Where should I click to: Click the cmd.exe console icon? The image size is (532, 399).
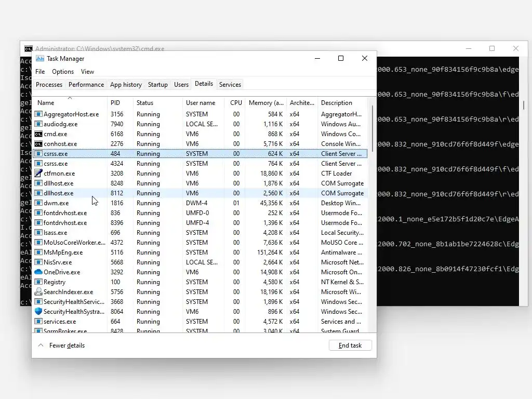38,134
